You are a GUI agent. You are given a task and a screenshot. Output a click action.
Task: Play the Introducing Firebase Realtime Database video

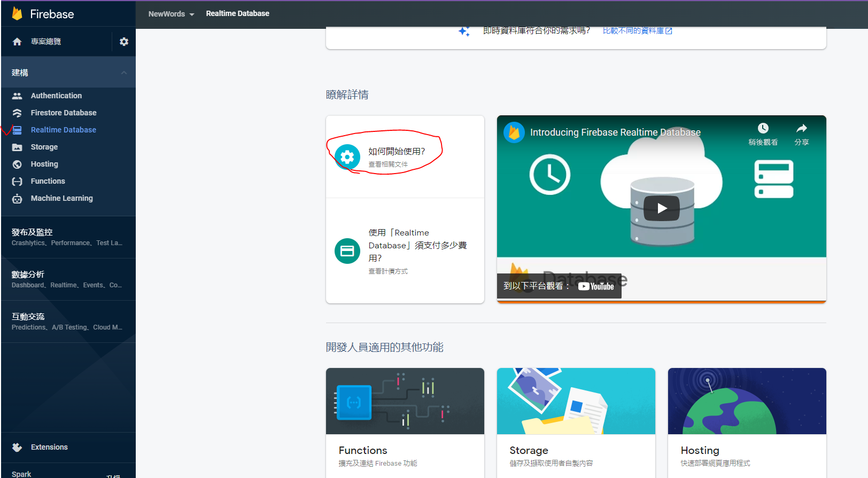[662, 208]
